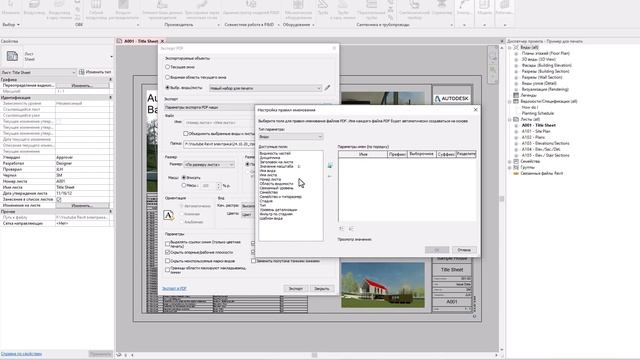Click the Виды (all) icon in Project Browser

pos(516,47)
